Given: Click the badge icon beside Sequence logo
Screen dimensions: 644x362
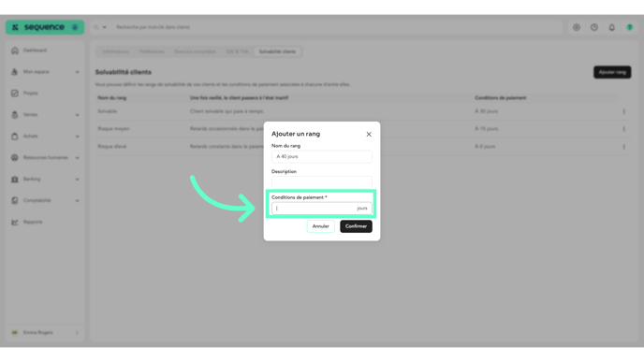Looking at the screenshot, I should [75, 27].
